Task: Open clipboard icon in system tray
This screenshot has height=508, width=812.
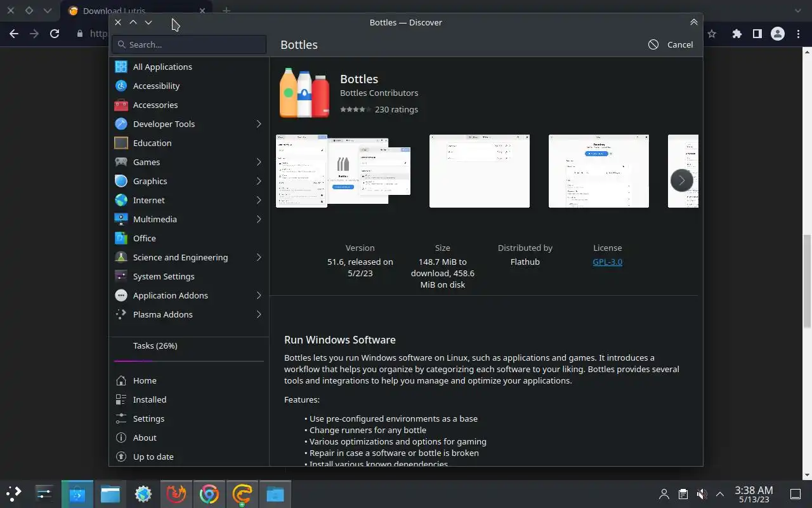Action: pos(683,494)
